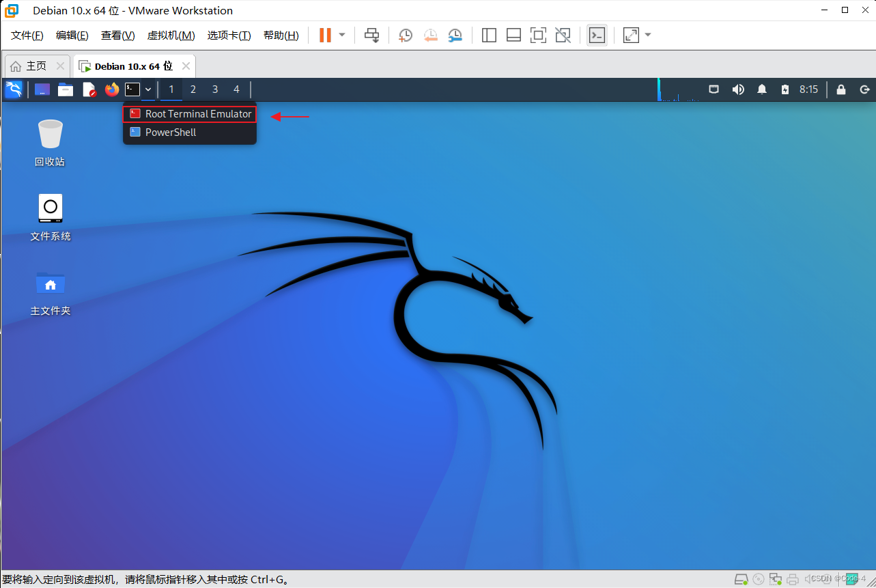The width and height of the screenshot is (876, 588).
Task: Open the 查看(V) menu
Action: pos(118,36)
